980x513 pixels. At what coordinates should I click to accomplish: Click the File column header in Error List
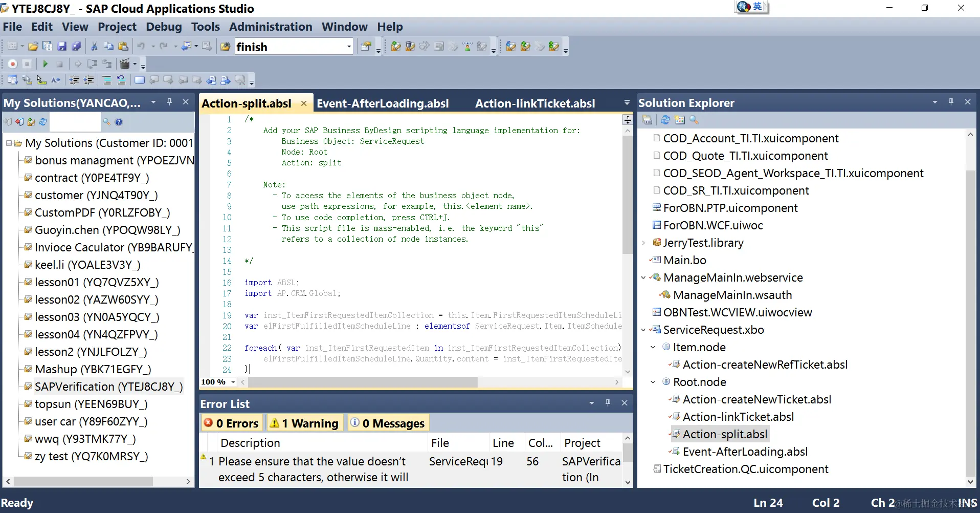click(x=458, y=443)
